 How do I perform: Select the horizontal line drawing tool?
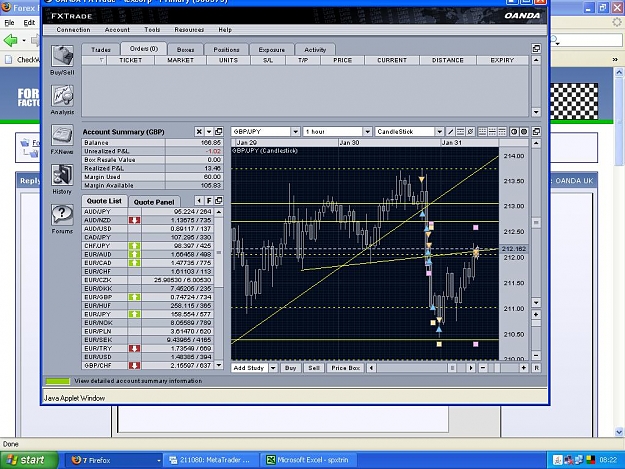[x=460, y=131]
